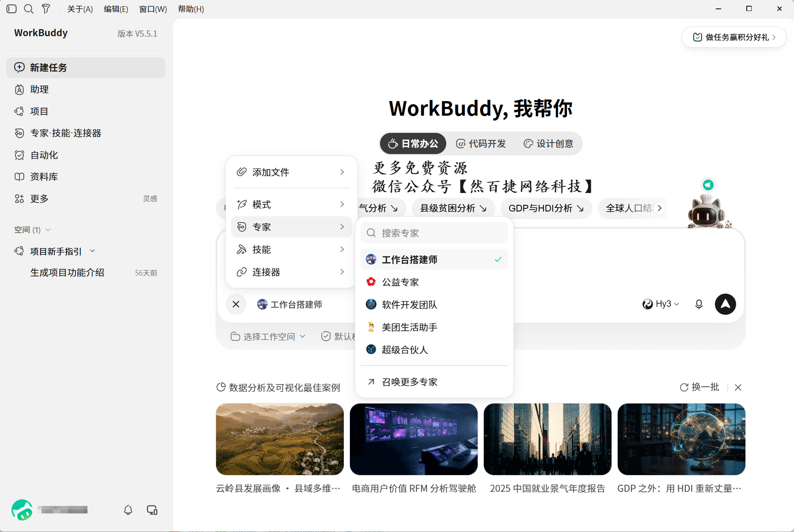Open 助理 in the sidebar
Image resolution: width=794 pixels, height=532 pixels.
coord(86,90)
